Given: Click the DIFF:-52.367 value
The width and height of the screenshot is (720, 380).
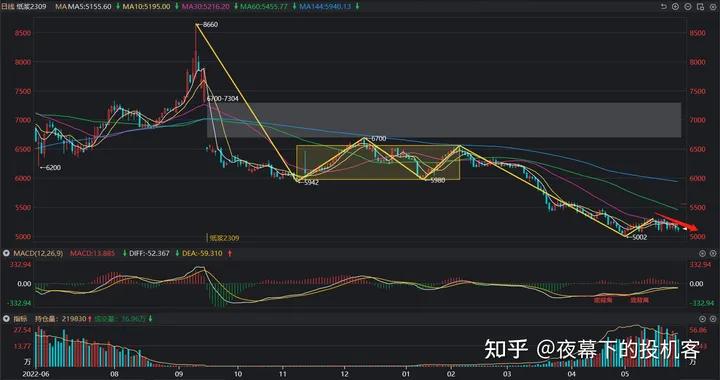Looking at the screenshot, I should point(149,253).
